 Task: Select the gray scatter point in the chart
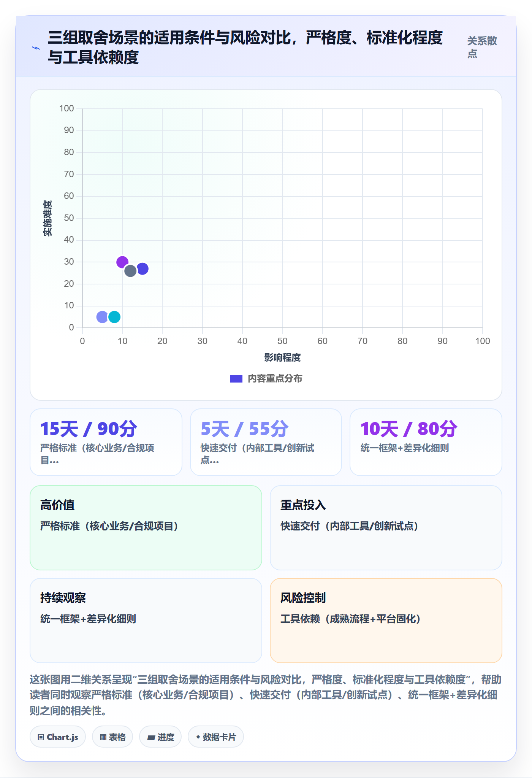coord(130,271)
